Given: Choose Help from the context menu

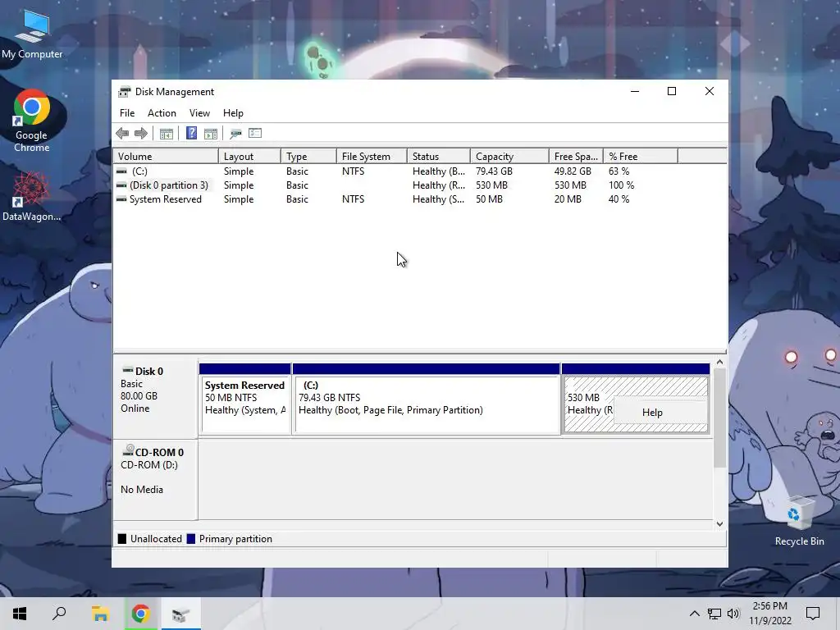Looking at the screenshot, I should [660, 413].
